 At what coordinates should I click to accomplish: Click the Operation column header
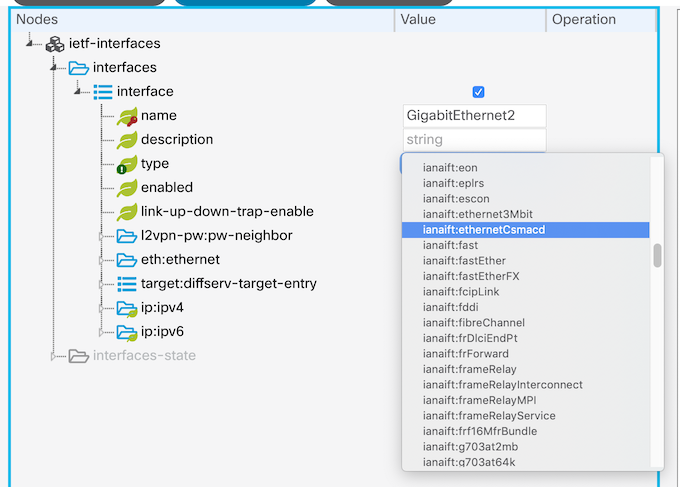click(x=601, y=20)
